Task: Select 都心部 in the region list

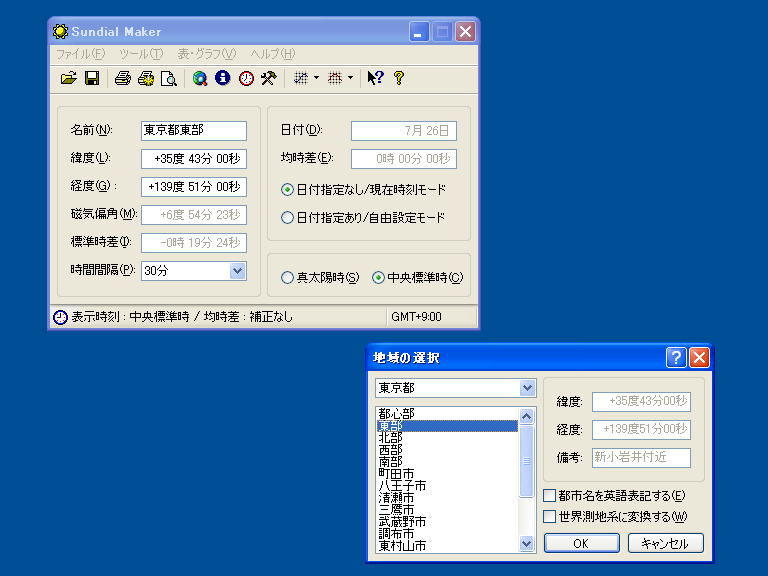Action: 447,414
